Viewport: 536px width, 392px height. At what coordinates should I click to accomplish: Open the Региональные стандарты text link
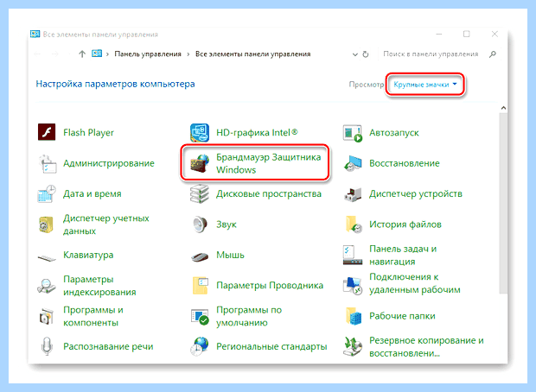[271, 346]
